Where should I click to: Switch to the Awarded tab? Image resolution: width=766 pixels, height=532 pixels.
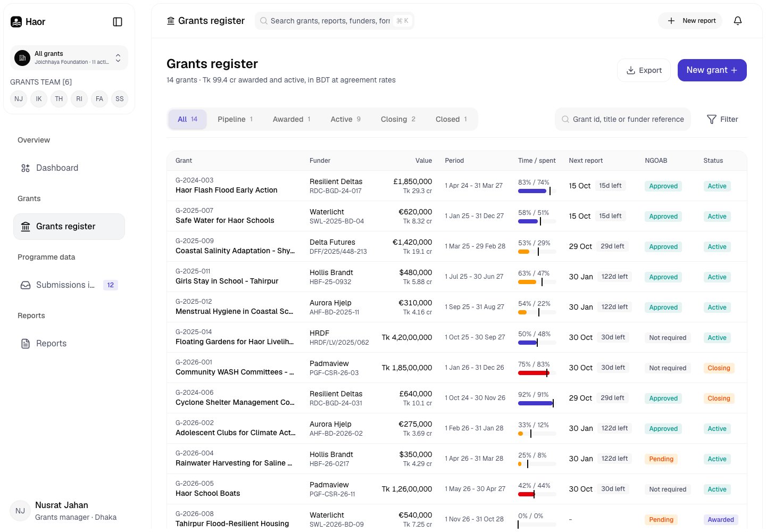[292, 119]
